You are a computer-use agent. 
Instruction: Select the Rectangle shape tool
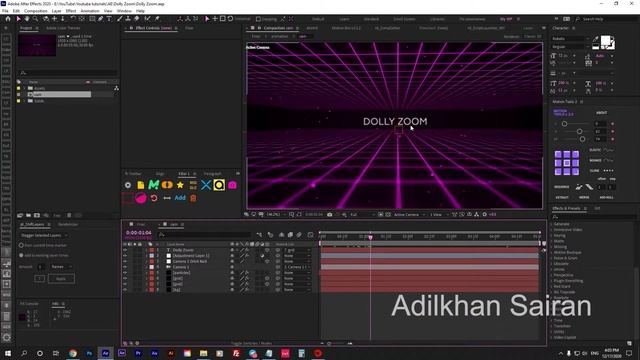point(92,19)
